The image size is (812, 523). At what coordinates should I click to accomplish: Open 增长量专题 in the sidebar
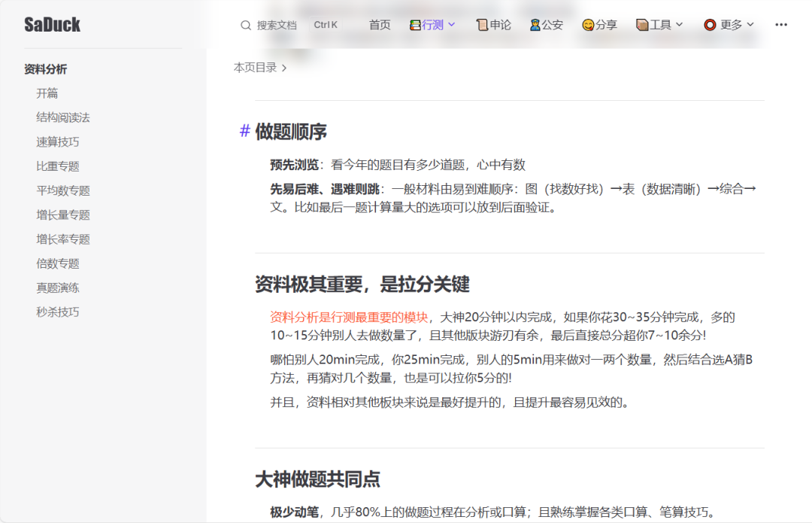tap(63, 215)
